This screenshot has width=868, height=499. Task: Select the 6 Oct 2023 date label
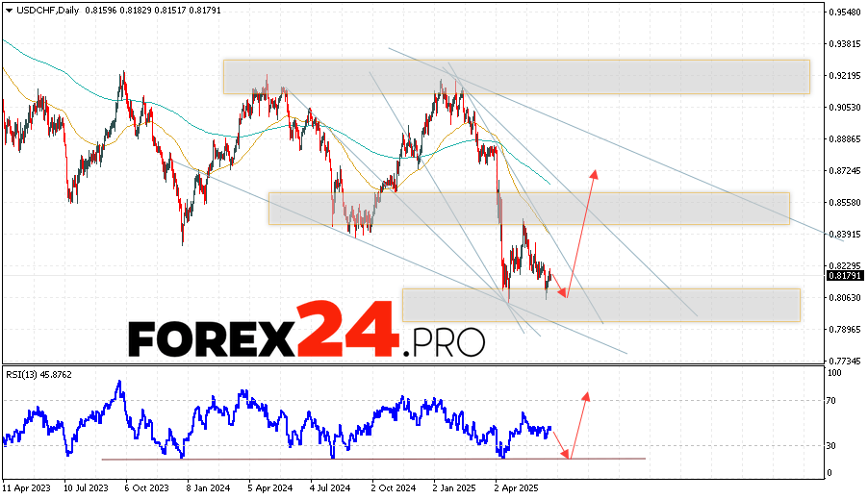[x=147, y=487]
